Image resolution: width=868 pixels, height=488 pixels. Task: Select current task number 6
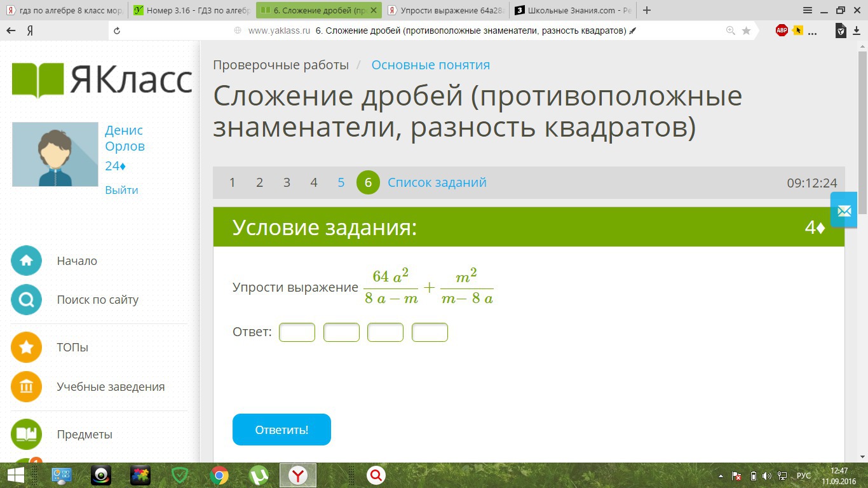[x=368, y=182]
